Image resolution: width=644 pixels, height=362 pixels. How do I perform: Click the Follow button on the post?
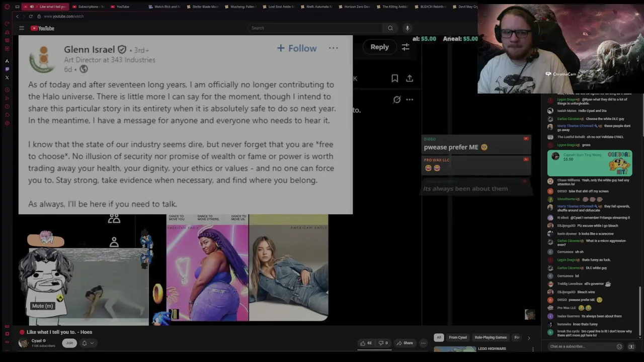pyautogui.click(x=297, y=48)
